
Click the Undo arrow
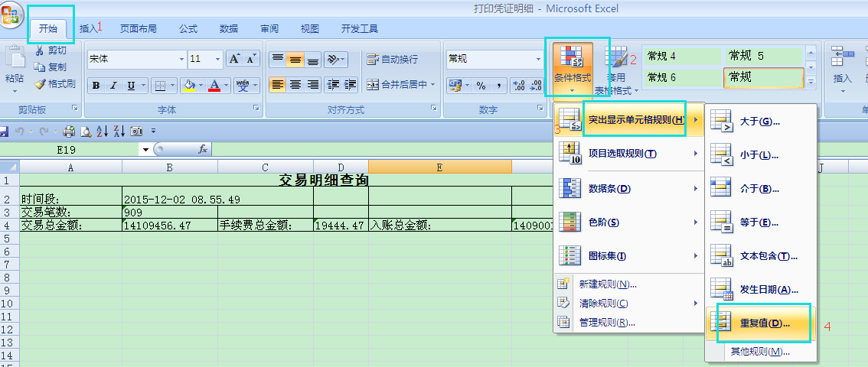click(19, 132)
